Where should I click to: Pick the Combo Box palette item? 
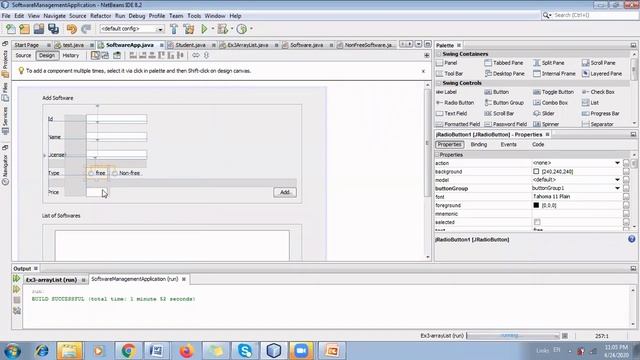click(x=551, y=103)
